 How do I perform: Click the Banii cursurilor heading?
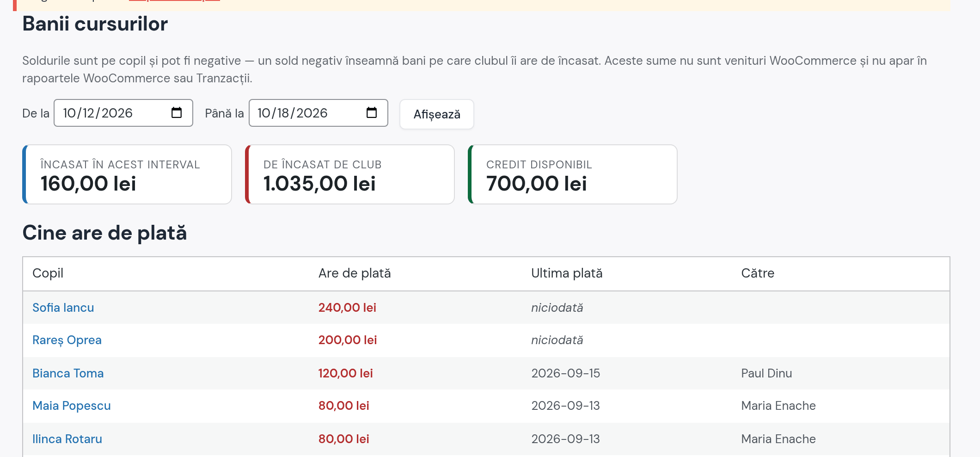click(95, 24)
